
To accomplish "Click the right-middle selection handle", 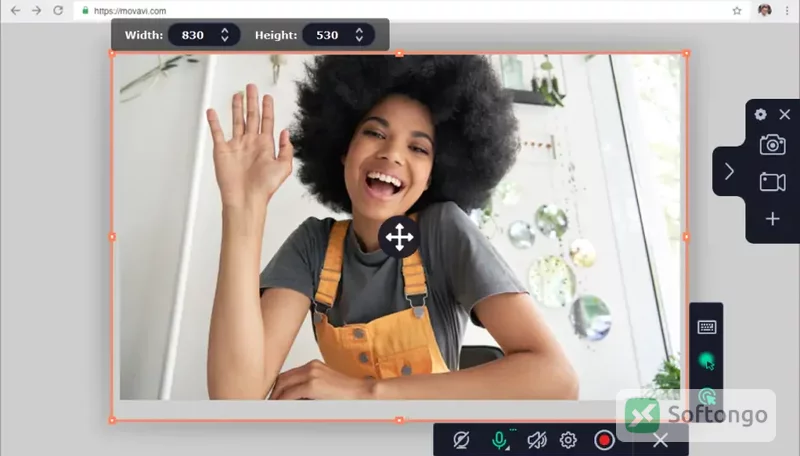I will (x=686, y=237).
